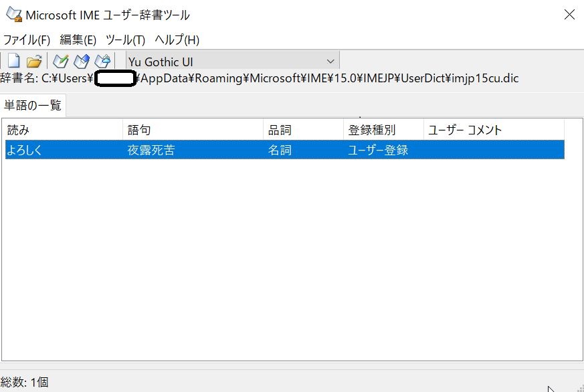Close the Microsoft IME user dictionary tool window
Image resolution: width=584 pixels, height=392 pixels.
pyautogui.click(x=569, y=15)
